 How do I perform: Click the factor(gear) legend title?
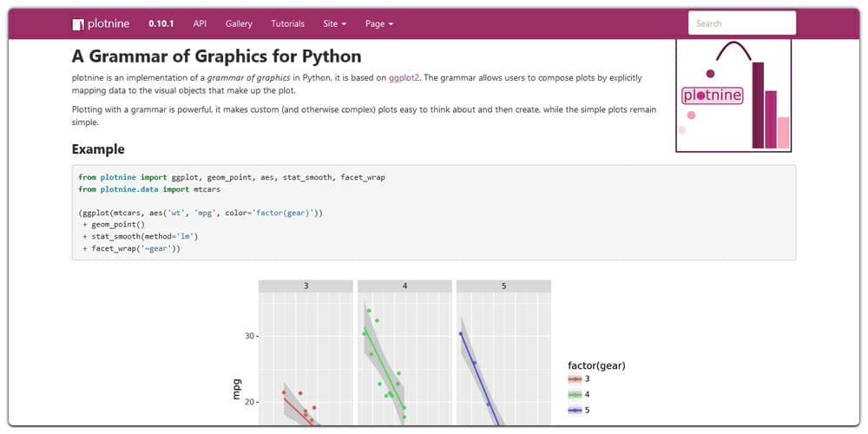coord(596,365)
